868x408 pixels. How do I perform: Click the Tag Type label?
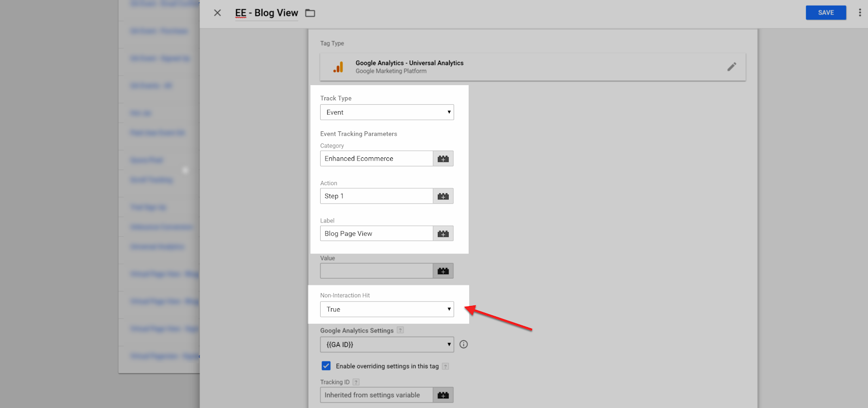tap(332, 43)
